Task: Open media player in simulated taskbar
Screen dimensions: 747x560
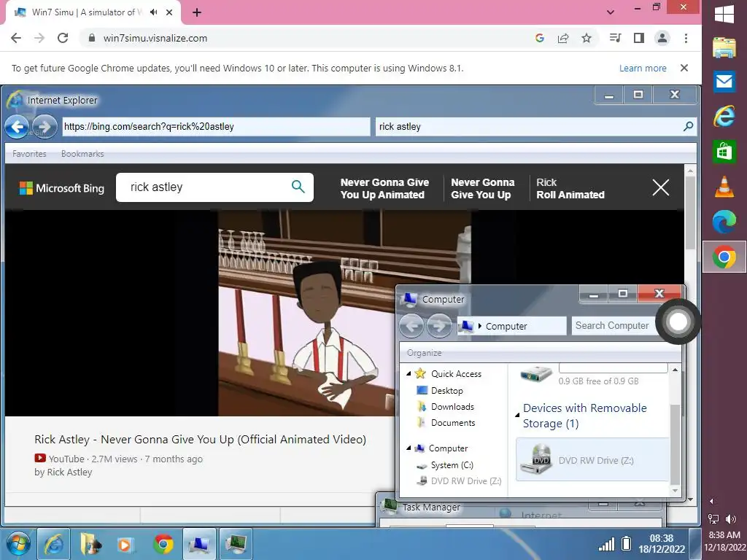Action: click(x=125, y=544)
